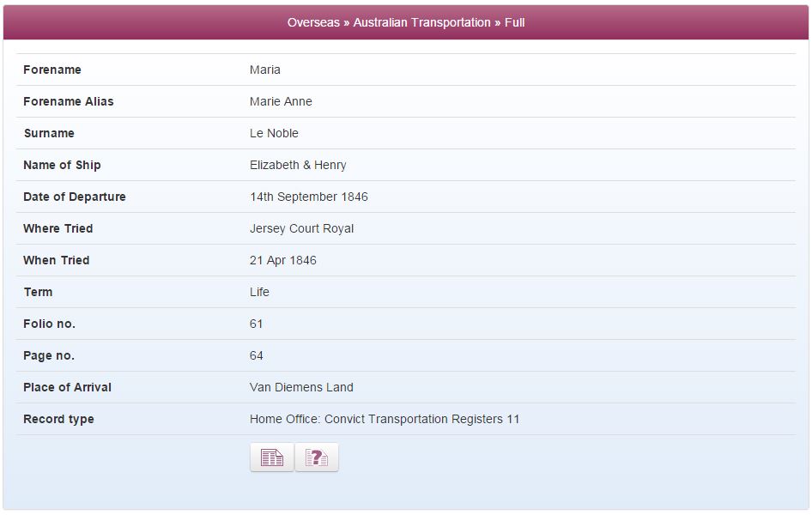Select the Marie Anne alias value
This screenshot has width=812, height=515.
coord(281,101)
